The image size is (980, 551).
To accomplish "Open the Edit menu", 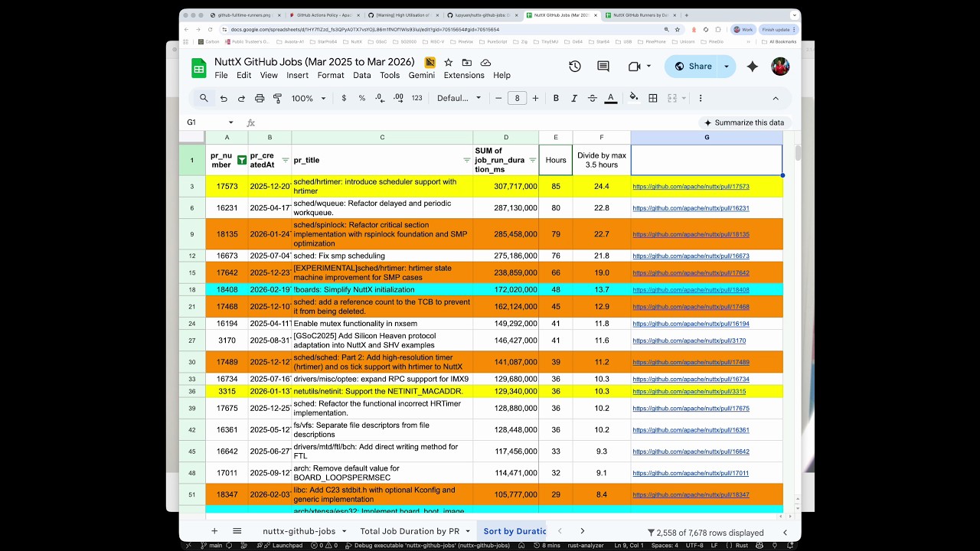I will pos(243,75).
